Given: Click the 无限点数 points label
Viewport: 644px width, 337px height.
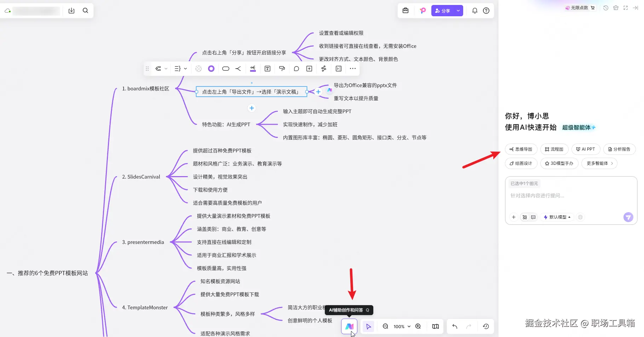Looking at the screenshot, I should pos(579,8).
